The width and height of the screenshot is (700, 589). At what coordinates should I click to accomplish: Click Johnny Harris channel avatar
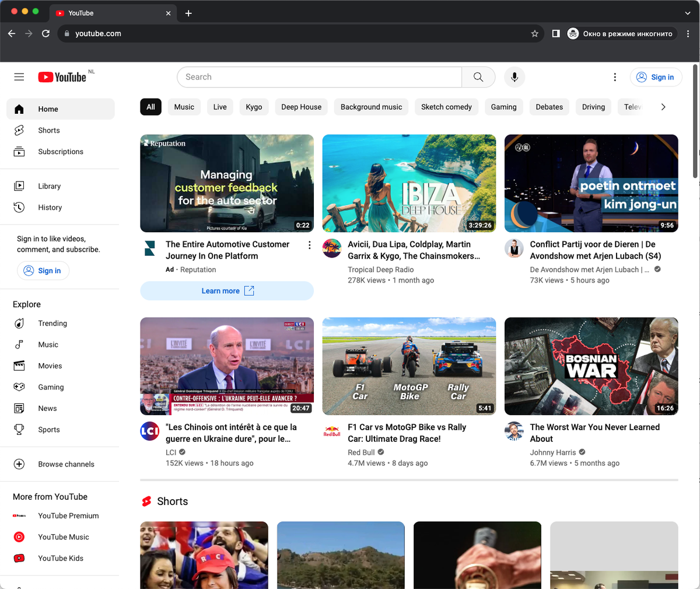click(514, 431)
